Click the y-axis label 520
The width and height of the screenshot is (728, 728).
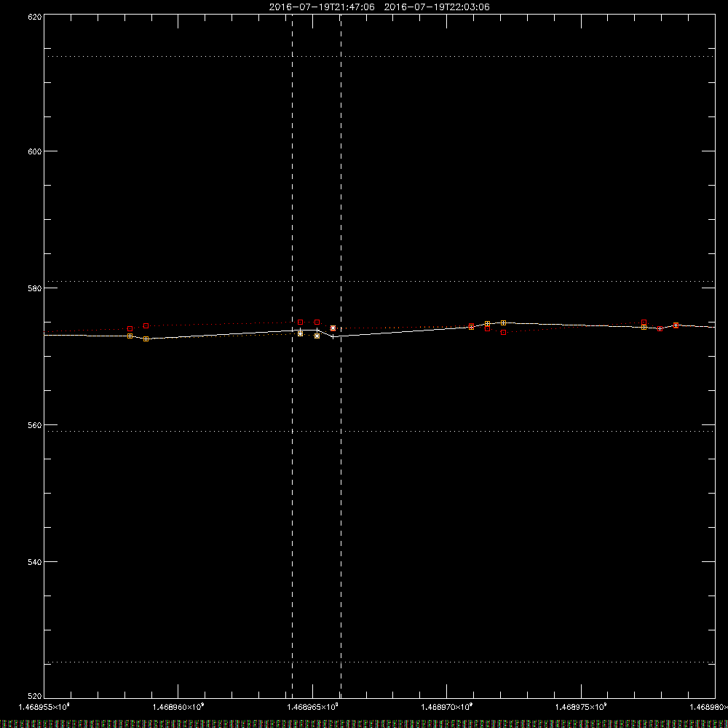[x=35, y=696]
